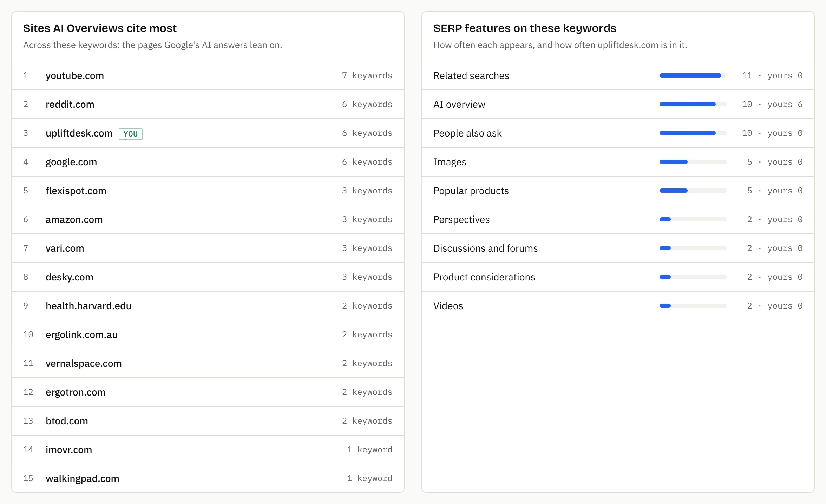This screenshot has height=504, width=826.
Task: Select the Images feature label
Action: pos(450,162)
